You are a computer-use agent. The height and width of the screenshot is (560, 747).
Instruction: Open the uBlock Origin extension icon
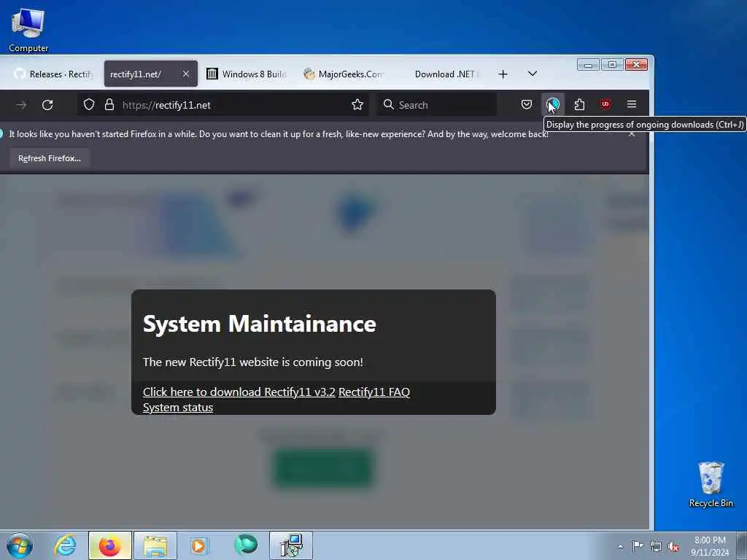[605, 104]
